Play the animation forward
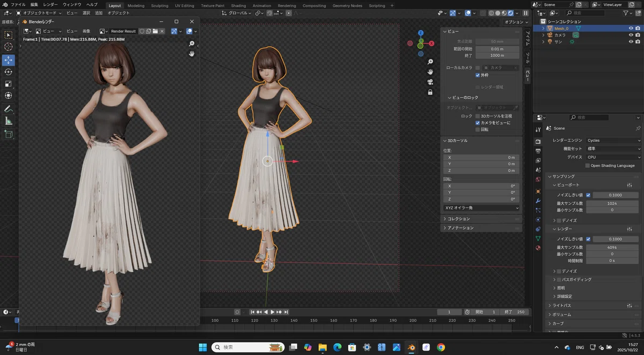Image resolution: width=644 pixels, height=355 pixels. 273,312
